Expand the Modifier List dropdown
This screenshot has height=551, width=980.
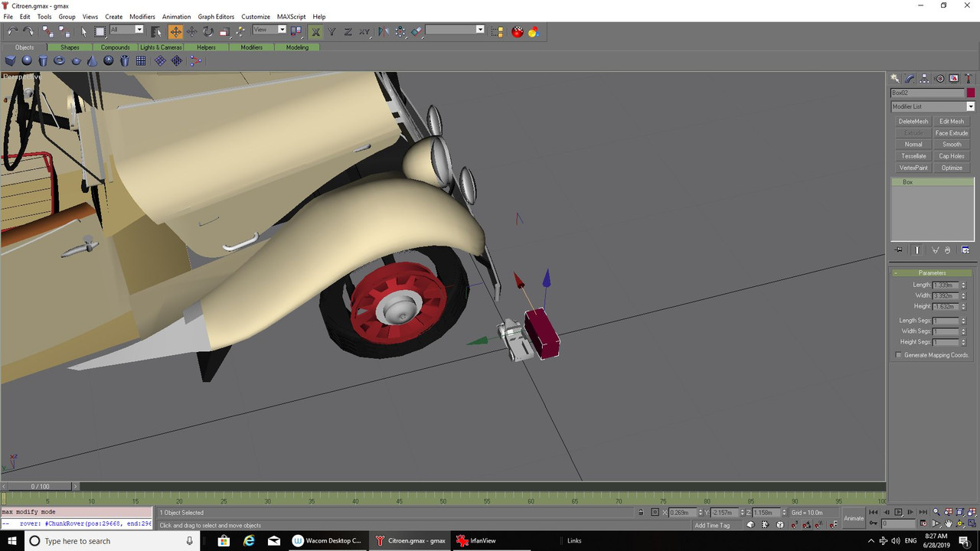point(971,106)
